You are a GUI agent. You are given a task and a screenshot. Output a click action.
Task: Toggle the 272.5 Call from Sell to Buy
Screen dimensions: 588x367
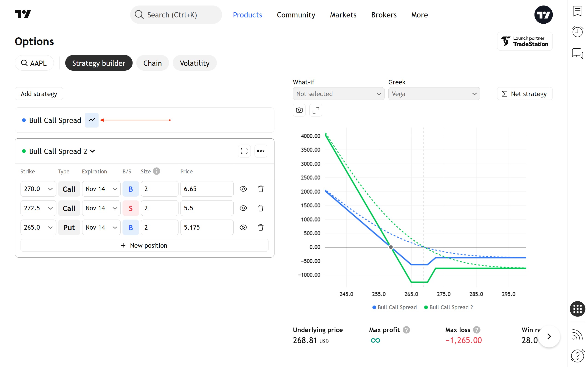pyautogui.click(x=130, y=208)
